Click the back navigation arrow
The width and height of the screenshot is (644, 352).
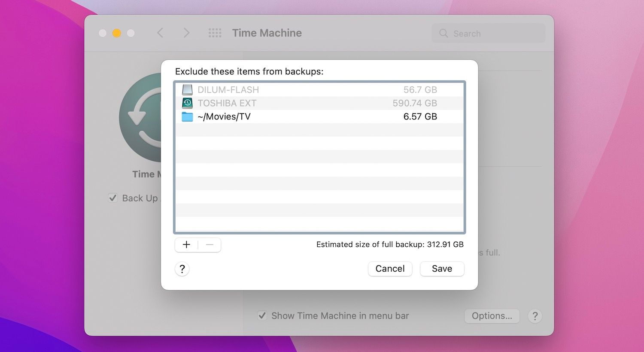coord(160,33)
